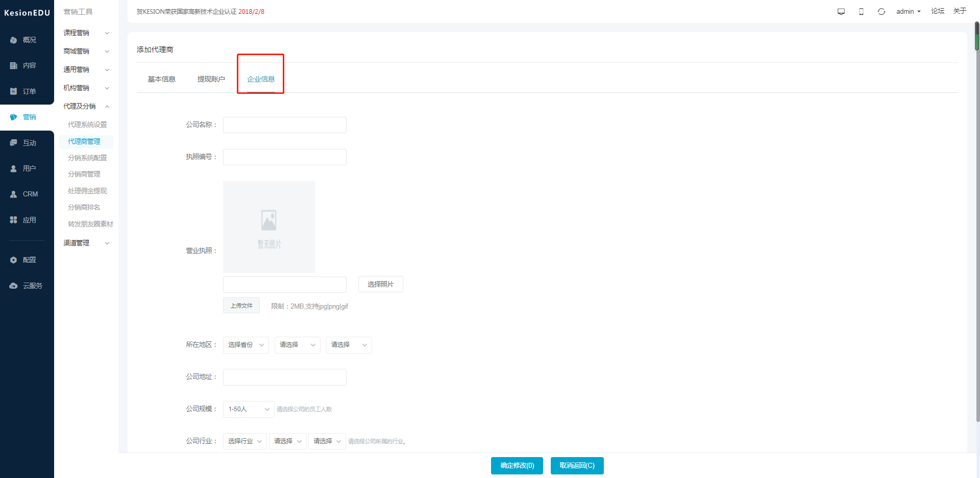Switch to the 基本信息 tab

(x=161, y=79)
